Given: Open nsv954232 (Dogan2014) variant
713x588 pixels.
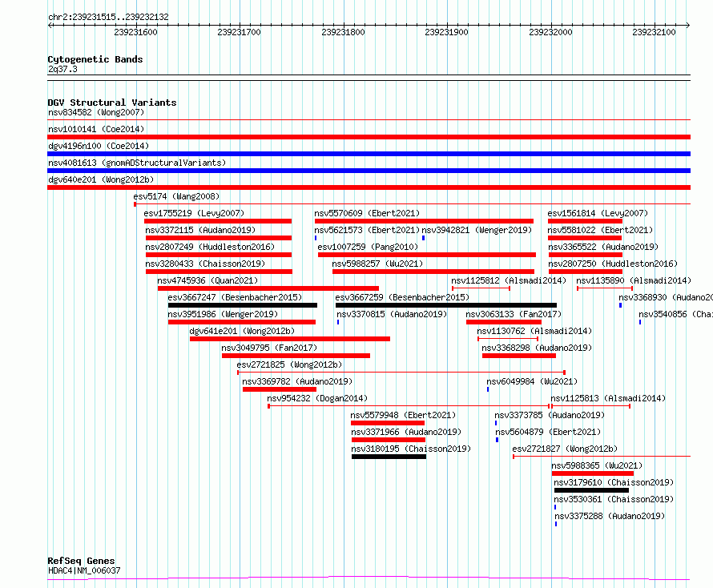Looking at the screenshot, I should pos(317,398).
